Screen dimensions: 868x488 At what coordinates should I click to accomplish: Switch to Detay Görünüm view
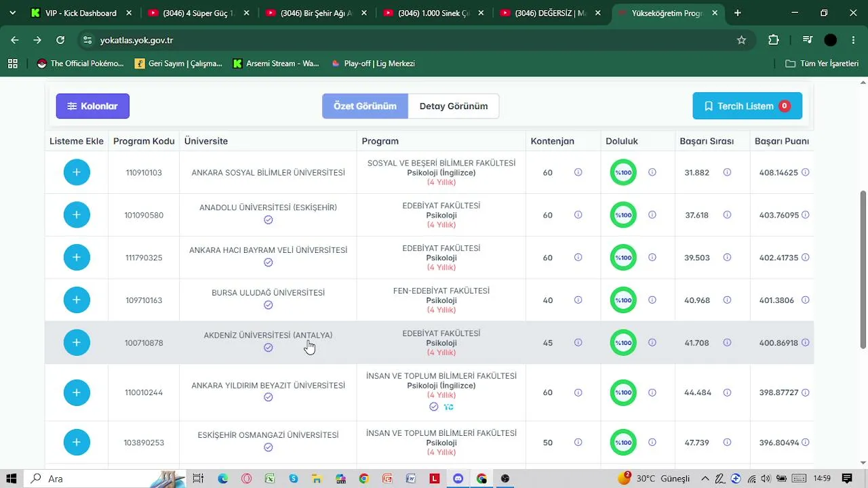pos(454,106)
